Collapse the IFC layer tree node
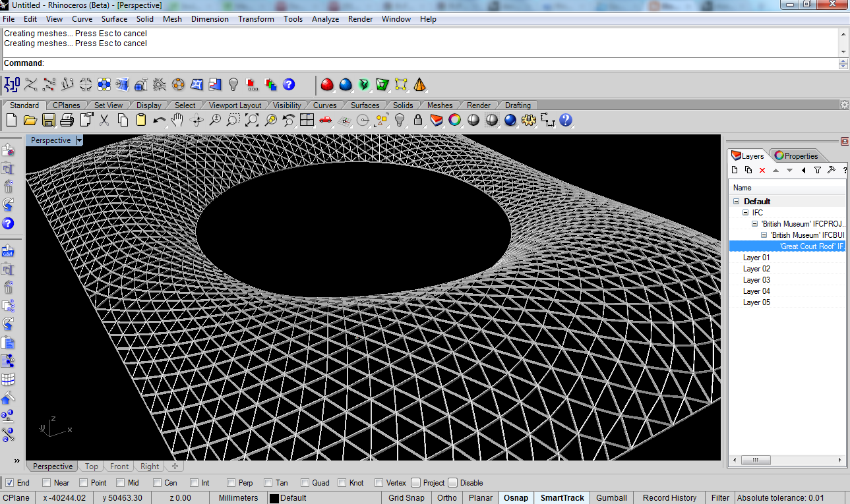The image size is (850, 504). (x=746, y=213)
